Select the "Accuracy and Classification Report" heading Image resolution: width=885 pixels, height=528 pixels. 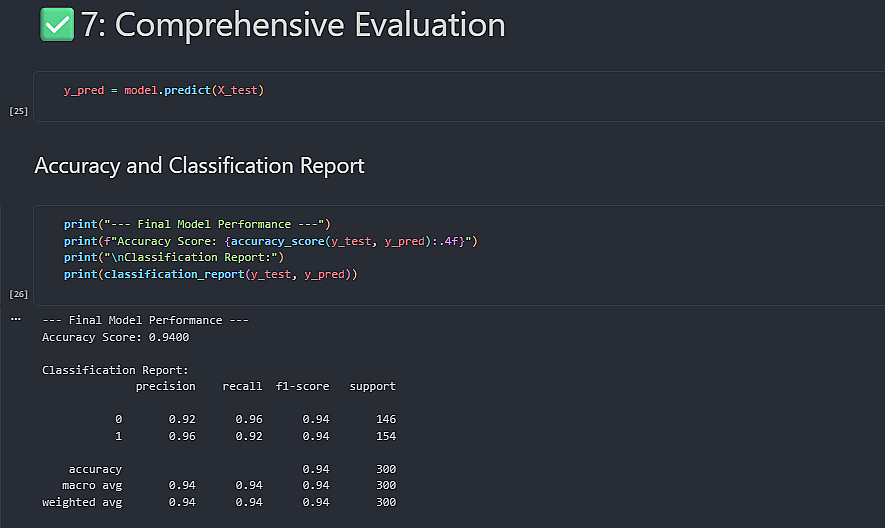(199, 166)
